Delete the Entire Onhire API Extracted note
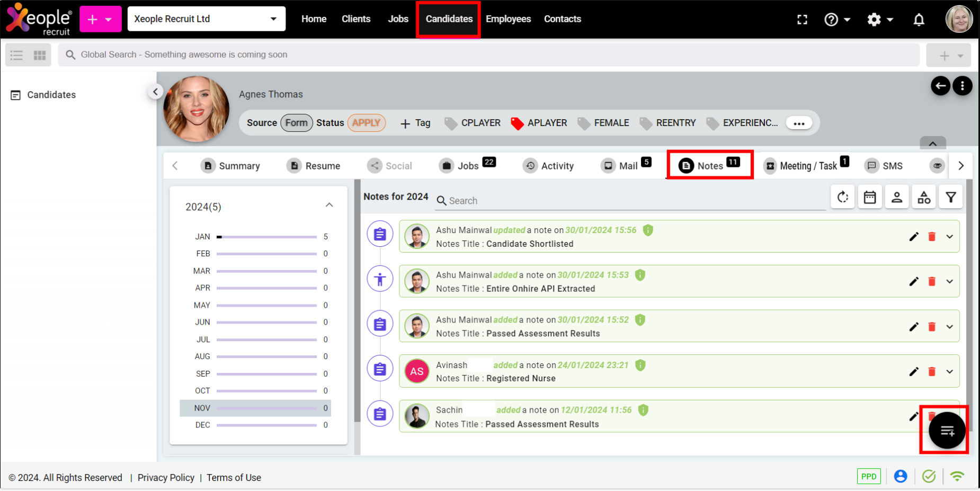Screen dimensions: 980x491 click(932, 281)
